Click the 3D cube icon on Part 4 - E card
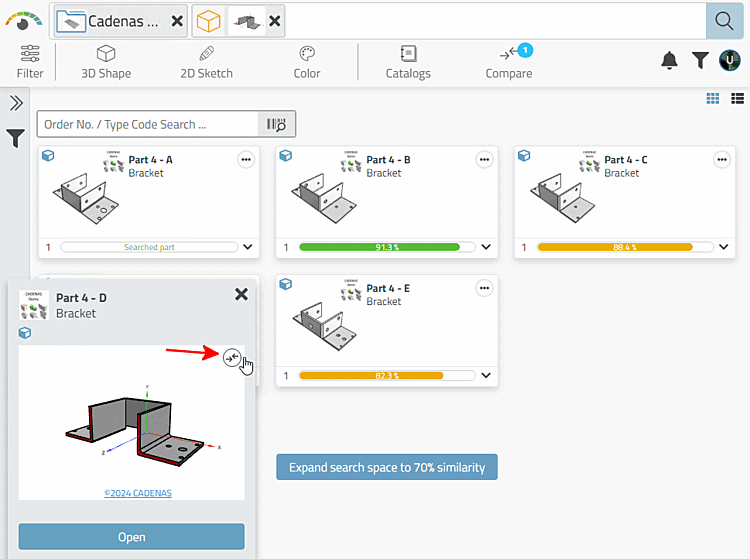Image resolution: width=750 pixels, height=559 pixels. (286, 285)
